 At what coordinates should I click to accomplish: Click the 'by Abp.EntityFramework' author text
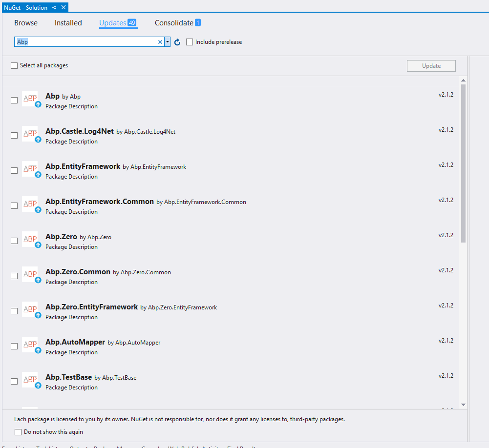(x=154, y=167)
